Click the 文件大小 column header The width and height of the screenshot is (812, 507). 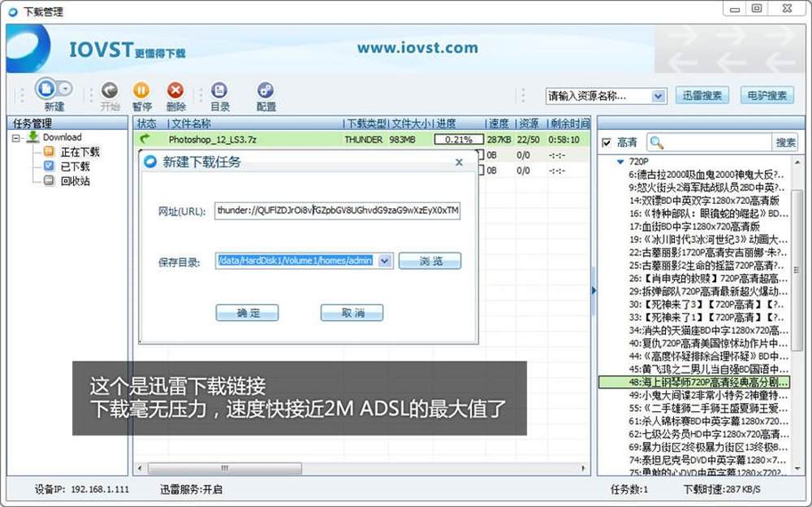pyautogui.click(x=412, y=123)
